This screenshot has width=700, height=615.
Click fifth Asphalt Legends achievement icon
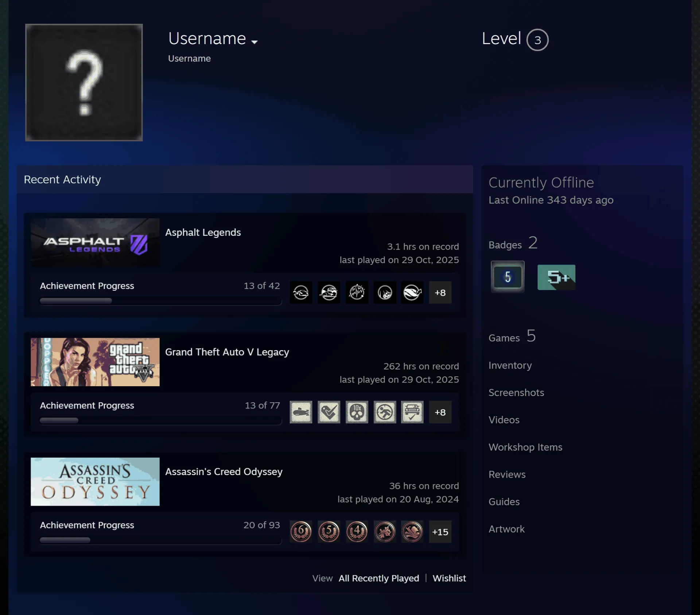(412, 292)
